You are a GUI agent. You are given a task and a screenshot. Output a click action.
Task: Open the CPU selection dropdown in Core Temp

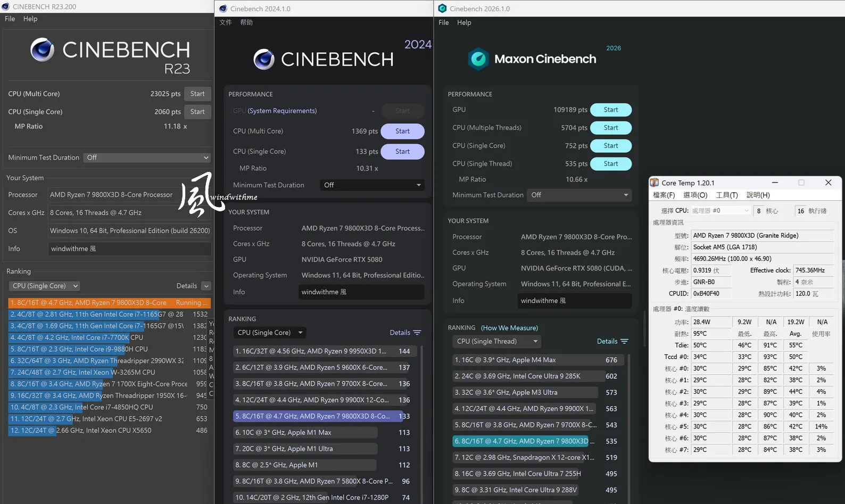[721, 211]
